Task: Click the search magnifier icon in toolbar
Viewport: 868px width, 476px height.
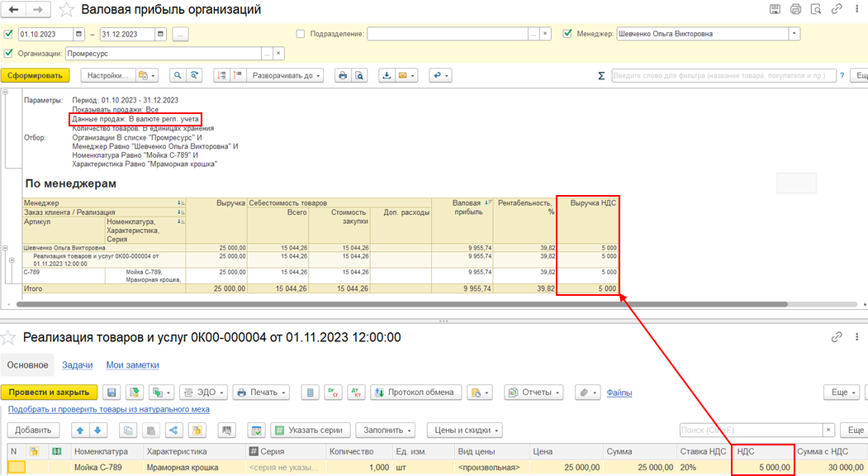Action: click(177, 75)
